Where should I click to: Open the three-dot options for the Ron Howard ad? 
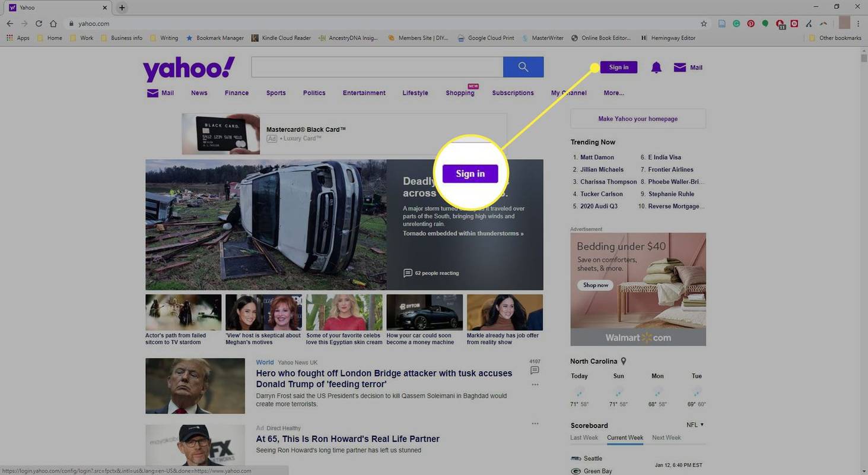(535, 423)
